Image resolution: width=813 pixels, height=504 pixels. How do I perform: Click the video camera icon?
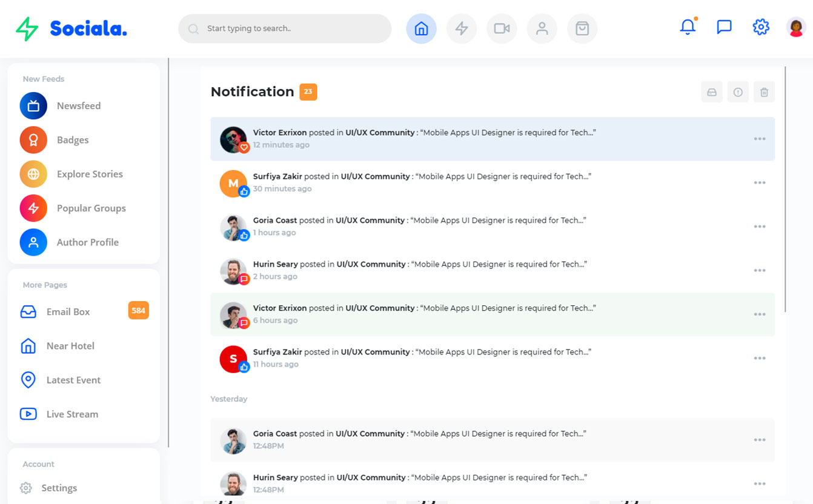point(502,28)
